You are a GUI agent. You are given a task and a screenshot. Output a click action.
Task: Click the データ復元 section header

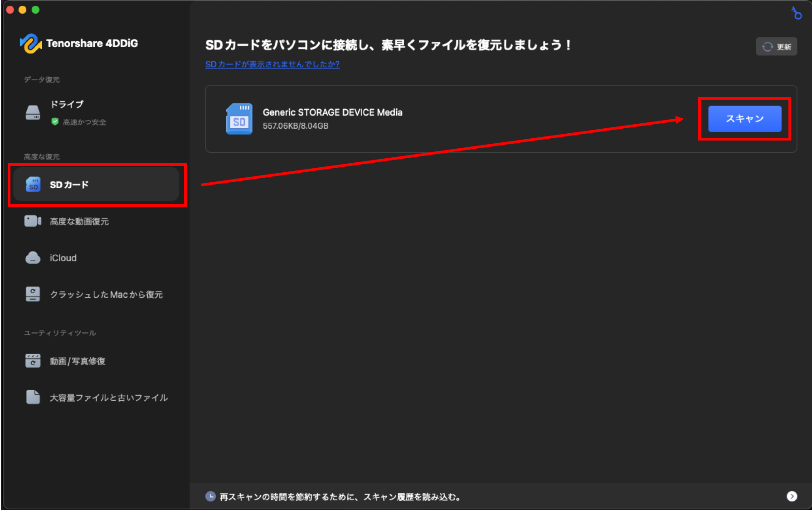tap(42, 80)
